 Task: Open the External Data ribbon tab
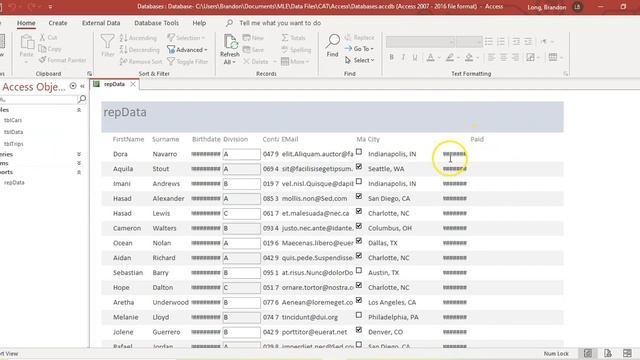101,23
